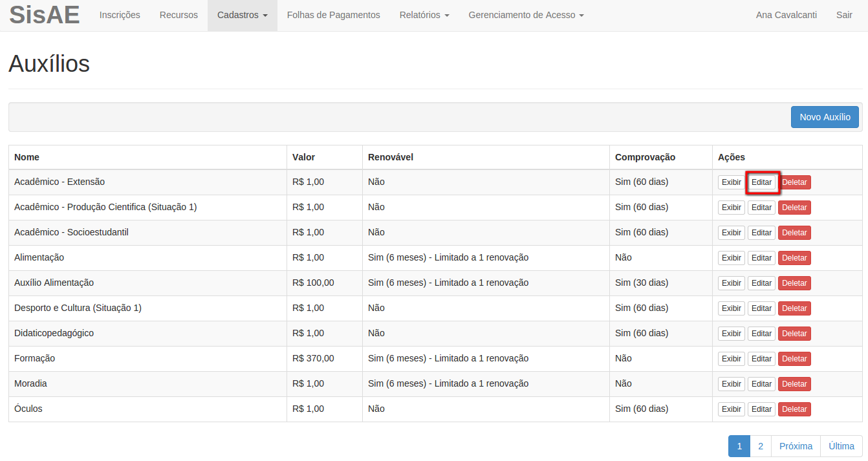The image size is (868, 461).
Task: Exibir Auxílio Alimentação row
Action: (732, 283)
